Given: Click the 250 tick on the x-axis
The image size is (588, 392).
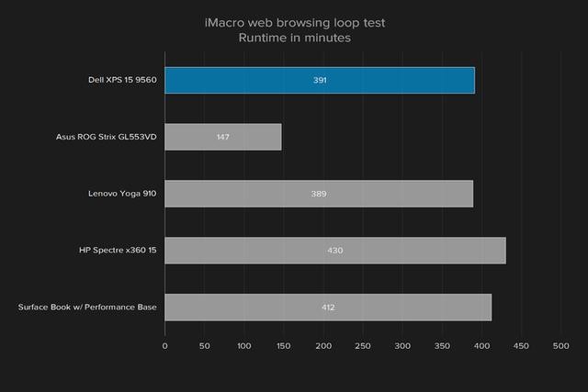Looking at the screenshot, I should pos(363,346).
